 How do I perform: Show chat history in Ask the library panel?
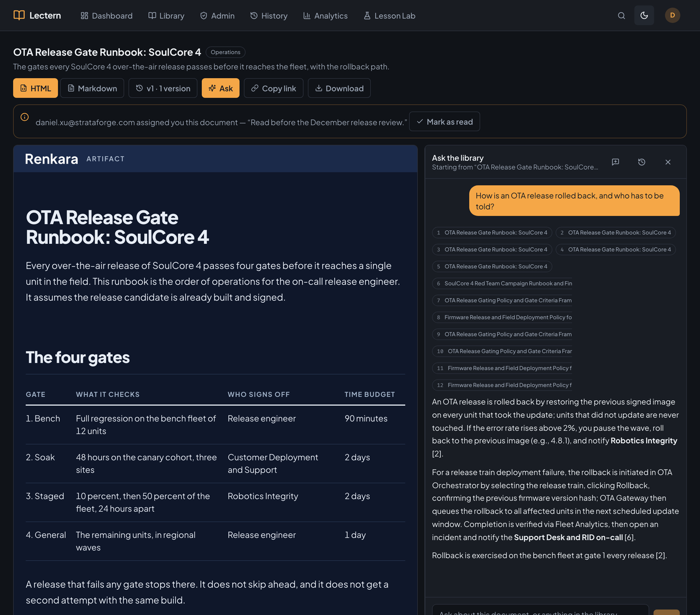pos(641,162)
